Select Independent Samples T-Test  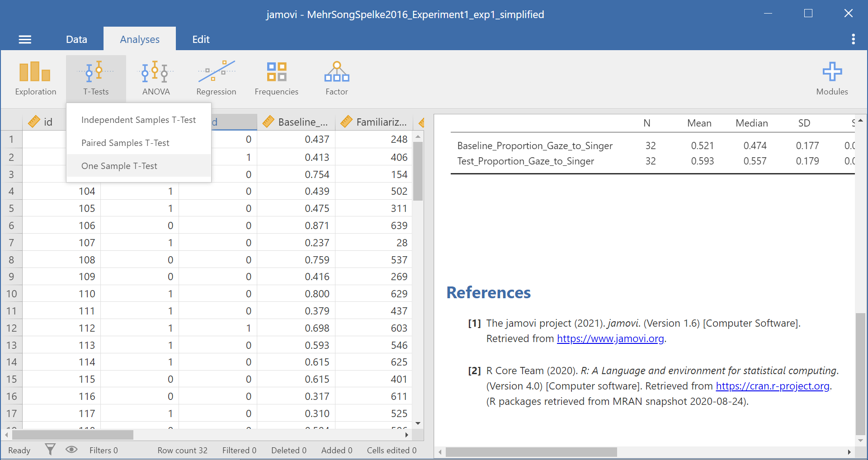138,120
